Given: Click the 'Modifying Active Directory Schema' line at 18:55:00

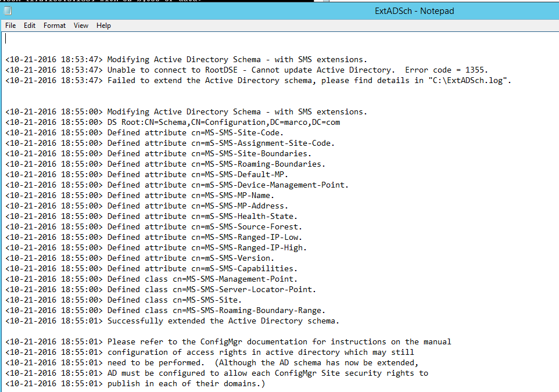Looking at the screenshot, I should click(x=186, y=112).
